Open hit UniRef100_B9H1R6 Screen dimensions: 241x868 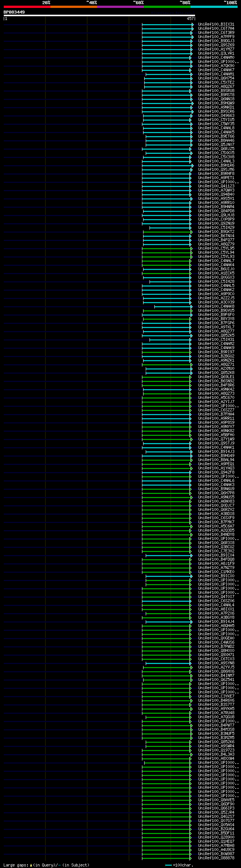coord(216,166)
